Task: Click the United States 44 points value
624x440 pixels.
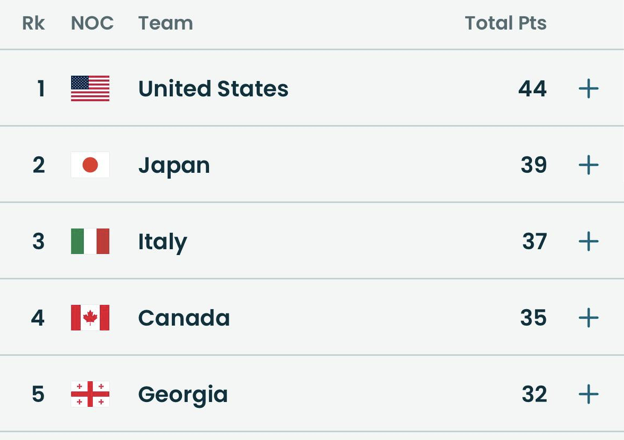Action: pos(532,88)
